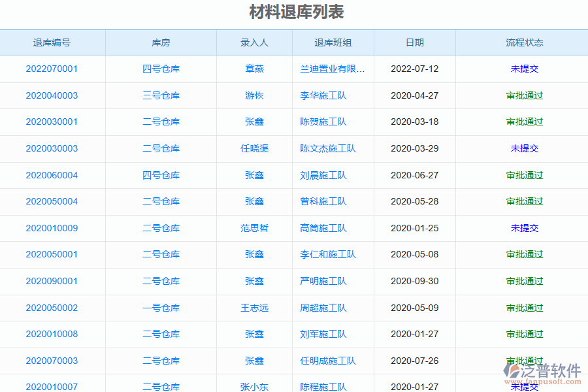Click 未提交 status of record 2020030003
Viewport: 588px width, 392px height.
pos(525,148)
